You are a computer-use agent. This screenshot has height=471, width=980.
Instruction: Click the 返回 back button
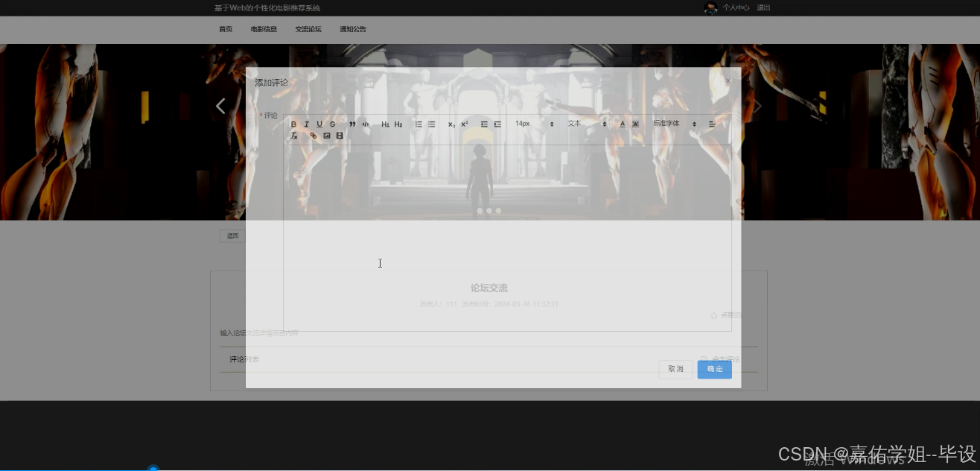pyautogui.click(x=232, y=235)
